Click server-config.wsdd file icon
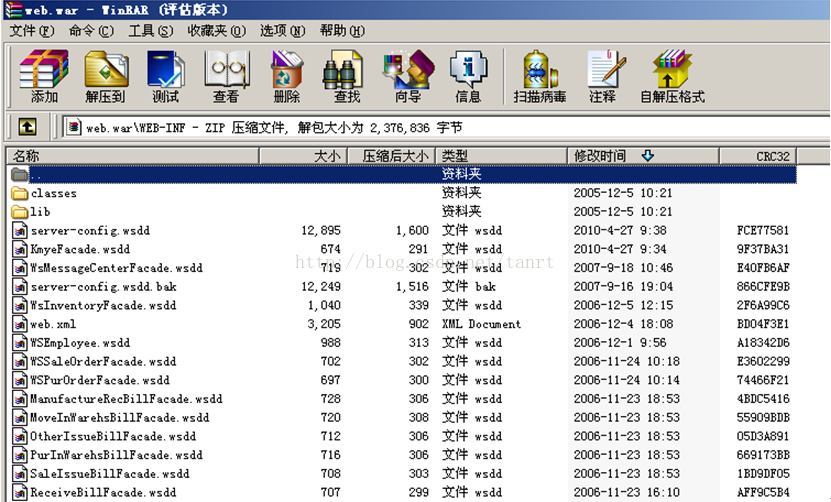Image resolution: width=831 pixels, height=502 pixels. (x=20, y=231)
